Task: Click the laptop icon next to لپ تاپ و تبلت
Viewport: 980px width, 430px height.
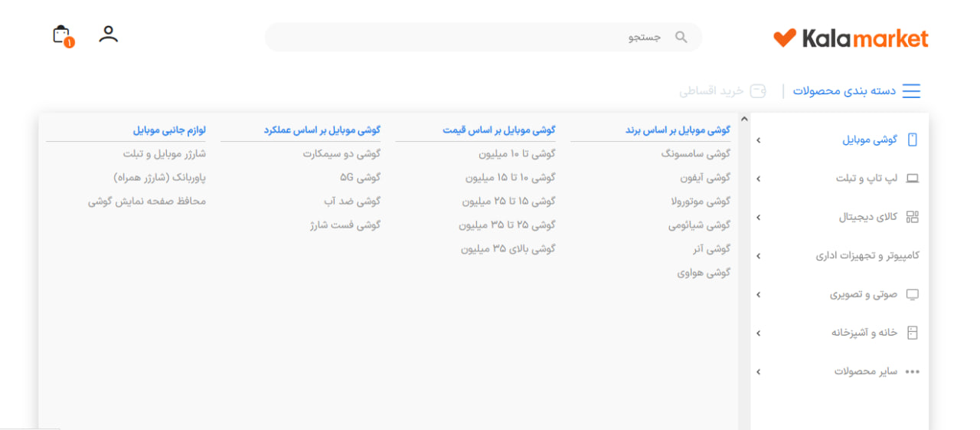Action: (912, 179)
